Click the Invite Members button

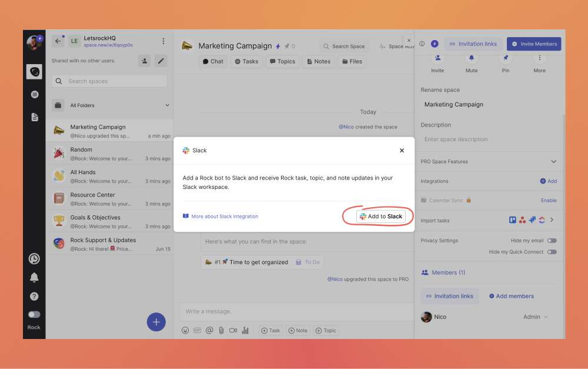[x=534, y=44]
